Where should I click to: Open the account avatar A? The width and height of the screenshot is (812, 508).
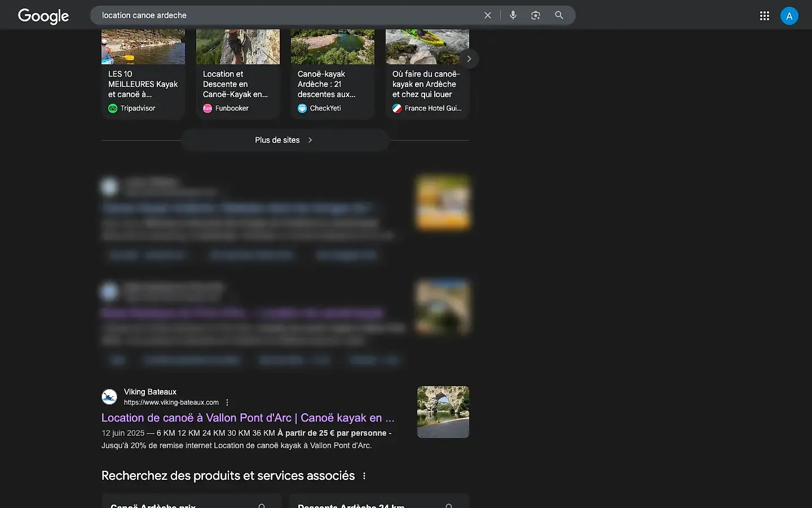(x=789, y=16)
